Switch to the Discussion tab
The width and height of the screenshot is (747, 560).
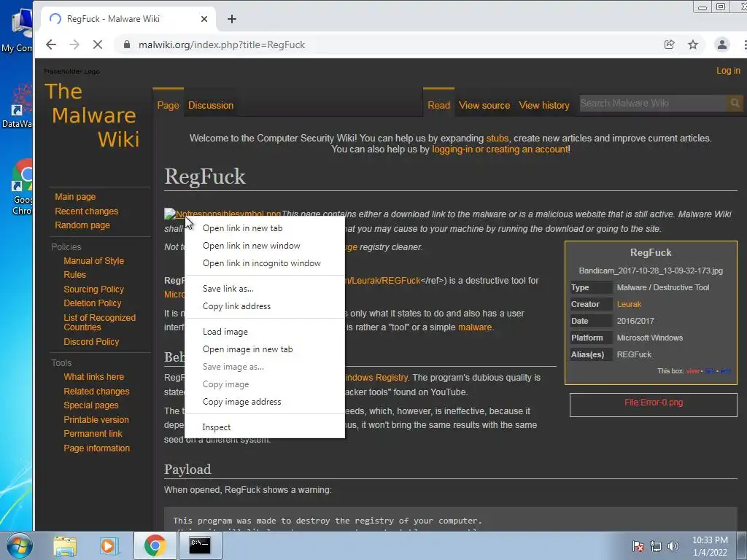pyautogui.click(x=211, y=105)
